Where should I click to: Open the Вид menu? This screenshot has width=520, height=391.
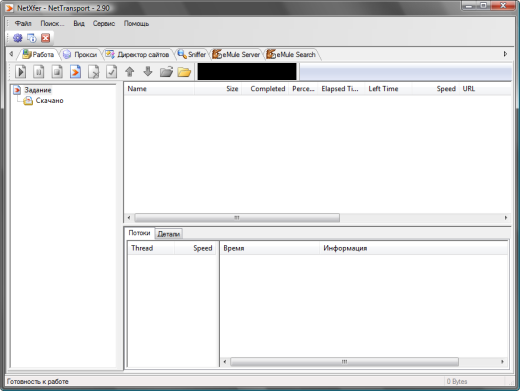coord(79,23)
